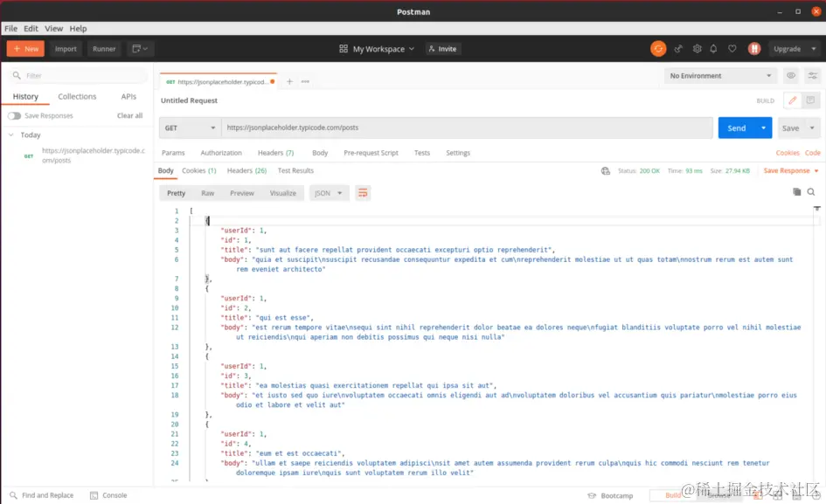
Task: Open the Code snippet link
Action: point(812,153)
